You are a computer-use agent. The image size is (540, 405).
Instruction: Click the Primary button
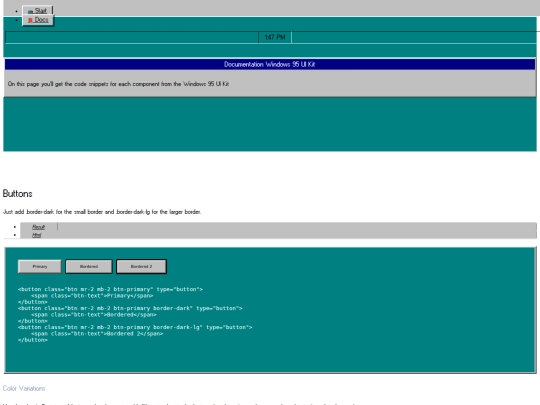(40, 267)
